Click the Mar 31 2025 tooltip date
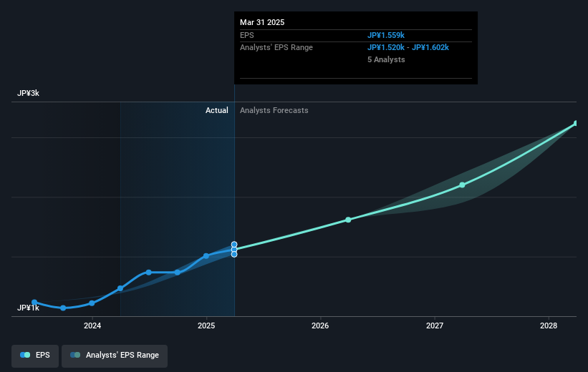Viewport: 588px width, 372px height. (262, 22)
